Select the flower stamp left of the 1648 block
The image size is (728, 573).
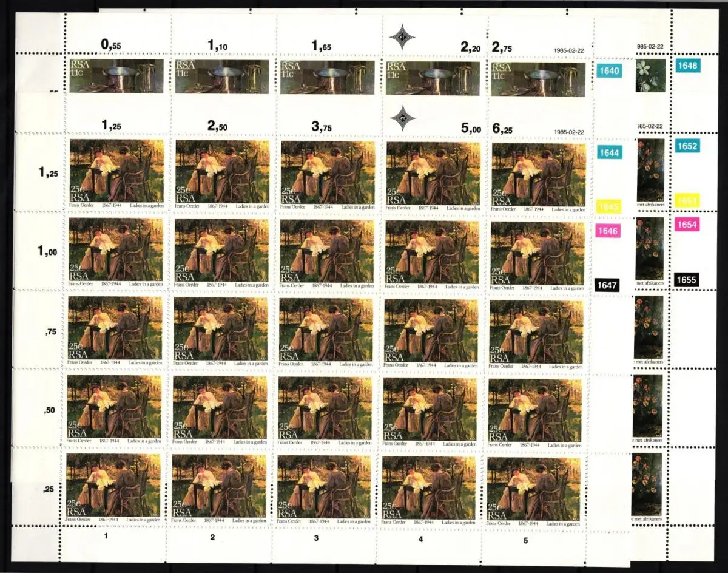pyautogui.click(x=650, y=76)
